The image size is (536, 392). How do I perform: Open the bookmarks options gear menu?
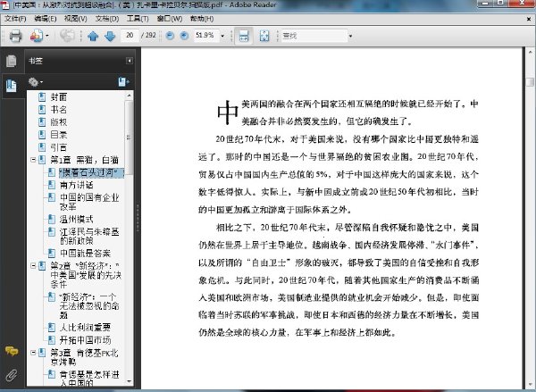tap(36, 82)
